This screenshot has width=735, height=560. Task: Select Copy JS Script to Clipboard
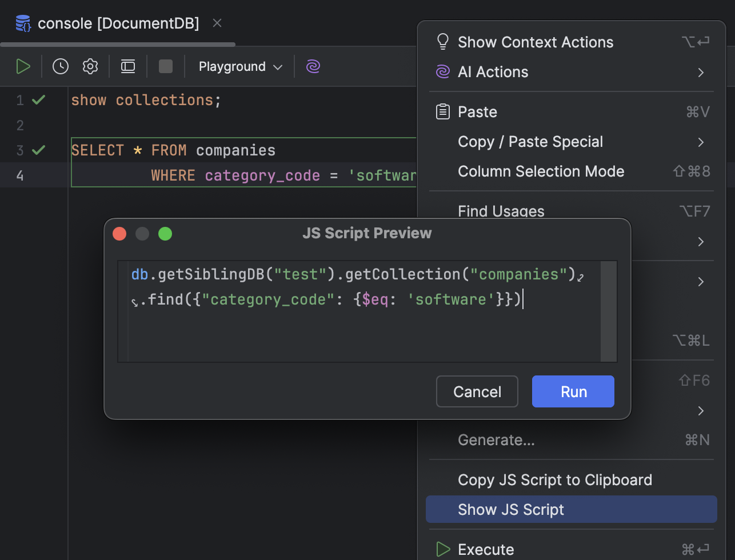(554, 480)
